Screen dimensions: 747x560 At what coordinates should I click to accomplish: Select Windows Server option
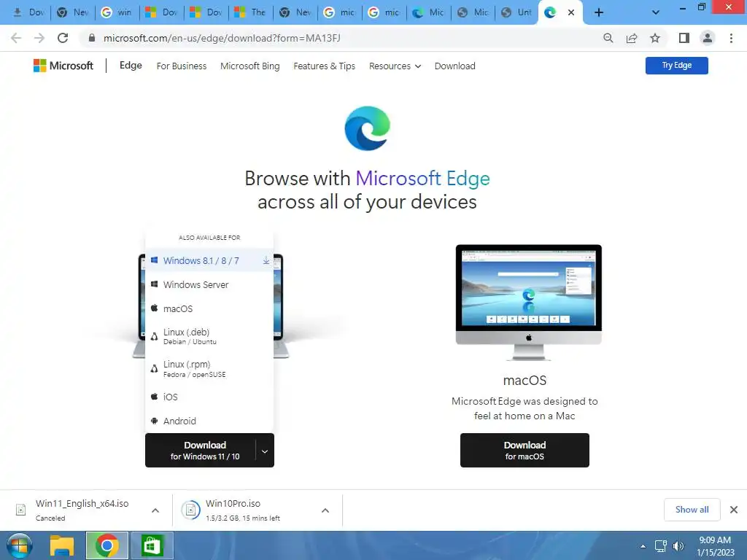[209, 285]
